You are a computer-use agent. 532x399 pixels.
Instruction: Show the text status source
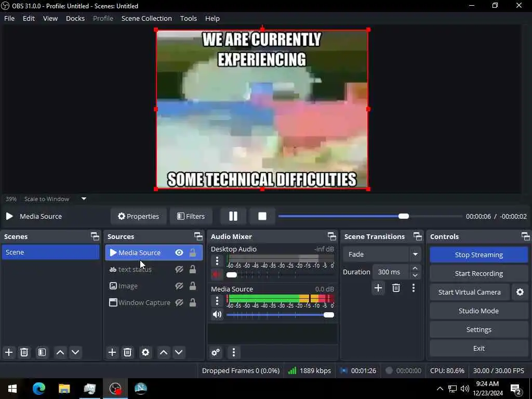[x=179, y=270]
